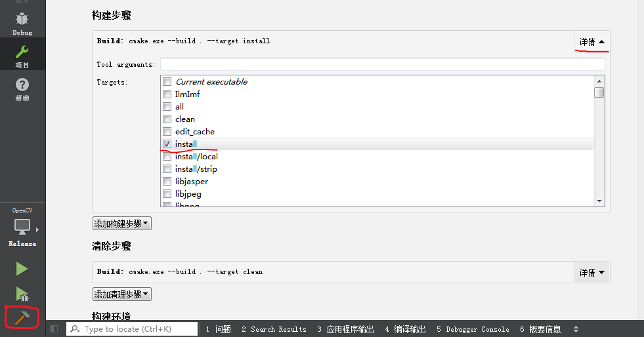Open the OpenCV Release kit selector

pos(22,227)
